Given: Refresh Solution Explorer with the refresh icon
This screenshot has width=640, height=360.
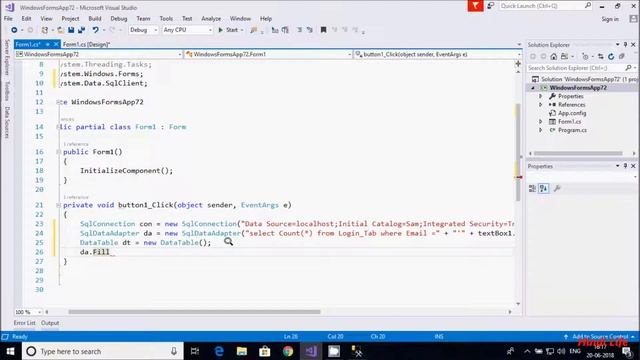Looking at the screenshot, I should pos(611,56).
